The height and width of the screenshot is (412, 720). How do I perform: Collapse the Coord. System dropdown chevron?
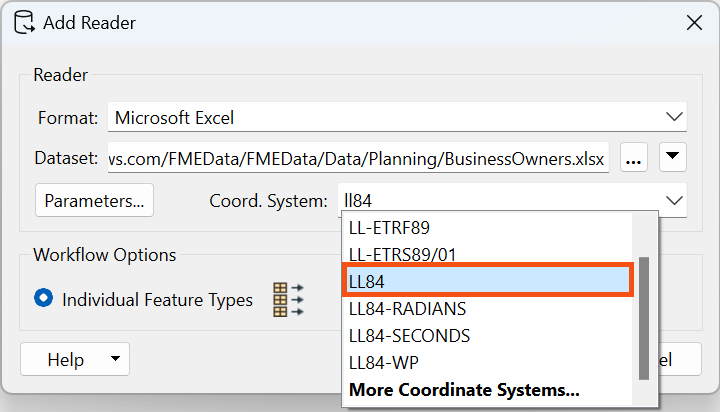click(673, 199)
